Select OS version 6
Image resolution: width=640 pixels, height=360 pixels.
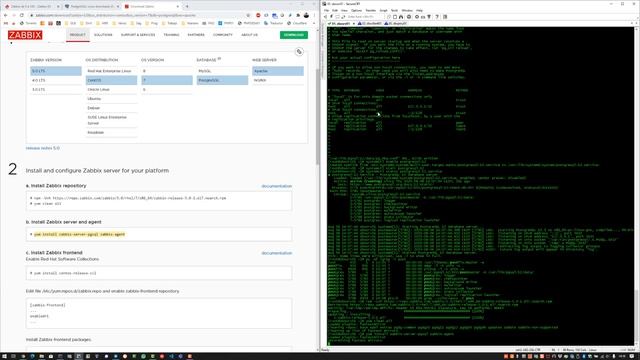[x=167, y=89]
